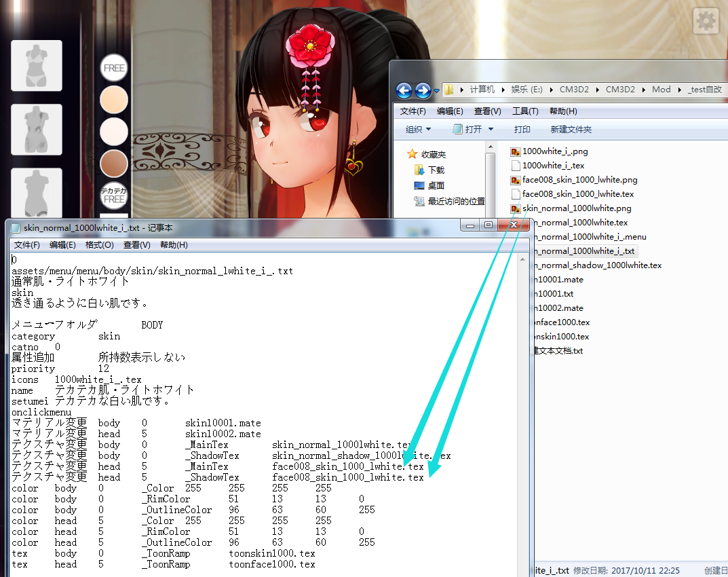Select the underwear body thumbnail

tap(37, 65)
